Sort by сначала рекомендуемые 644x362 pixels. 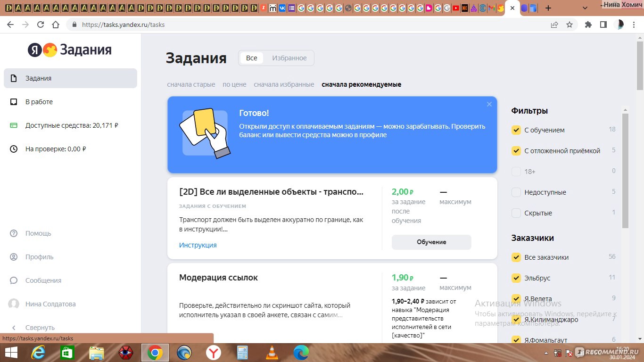(362, 84)
